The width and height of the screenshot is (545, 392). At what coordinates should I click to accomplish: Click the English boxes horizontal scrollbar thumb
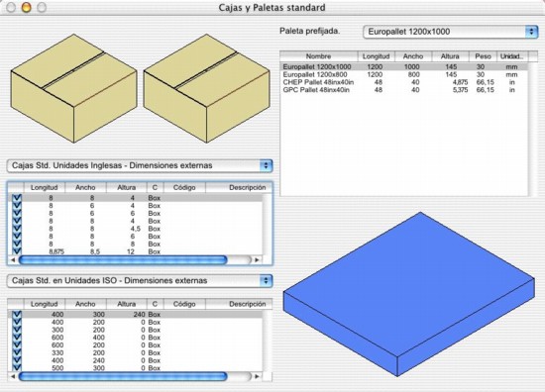coord(123,259)
